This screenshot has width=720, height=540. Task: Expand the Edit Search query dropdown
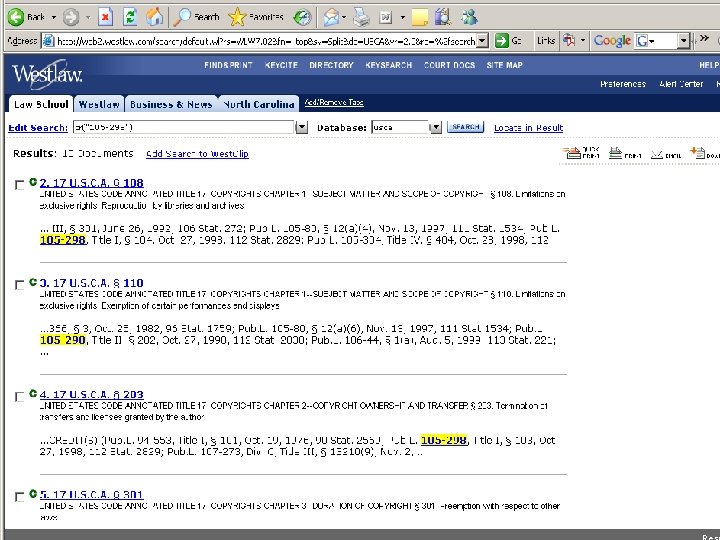301,127
